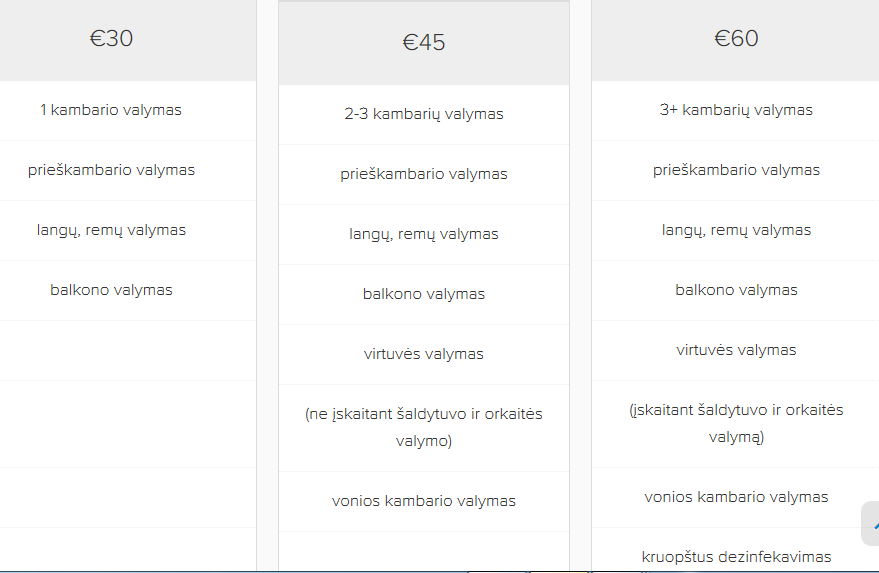Viewport: 879px width, 573px height.
Task: Click the "2-3 kambarių valymas" row
Action: (x=424, y=114)
